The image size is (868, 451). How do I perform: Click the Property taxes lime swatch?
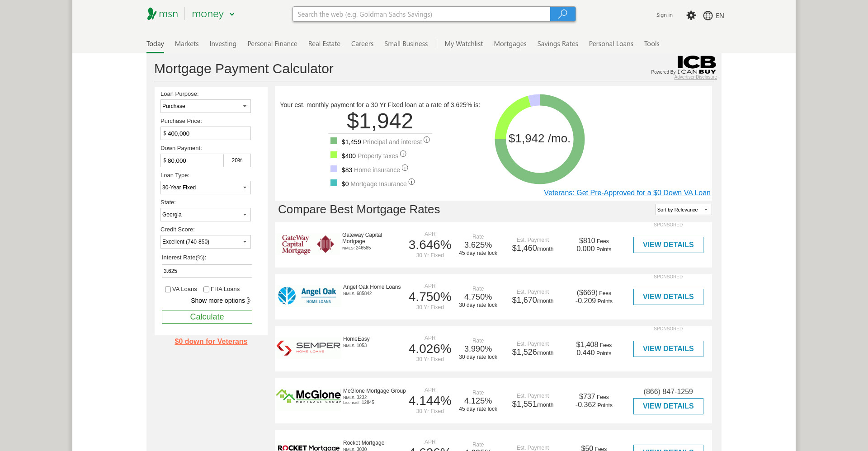point(334,155)
